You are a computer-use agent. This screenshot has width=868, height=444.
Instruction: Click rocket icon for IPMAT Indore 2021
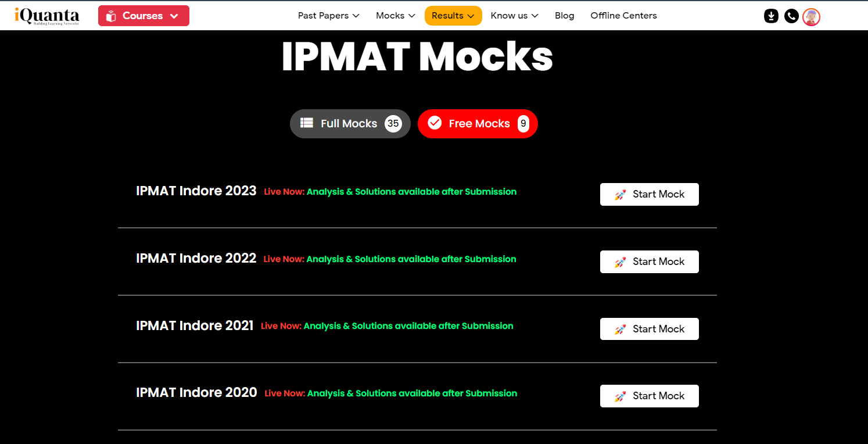[x=620, y=330]
